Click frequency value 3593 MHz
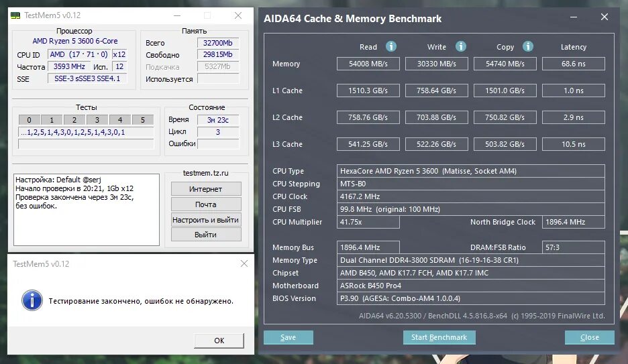628x364 pixels. tap(69, 66)
